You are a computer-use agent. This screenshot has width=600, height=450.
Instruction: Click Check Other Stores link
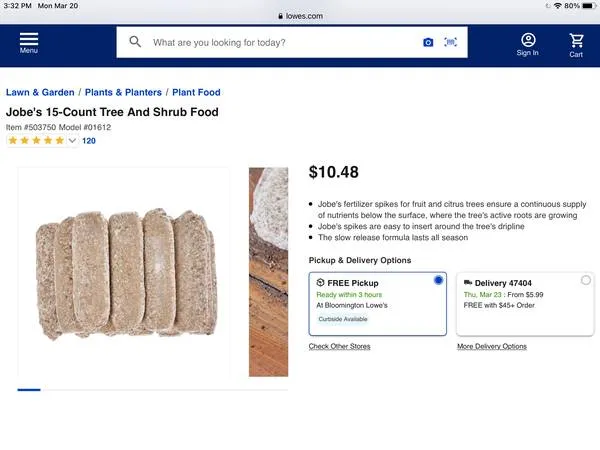tap(339, 346)
